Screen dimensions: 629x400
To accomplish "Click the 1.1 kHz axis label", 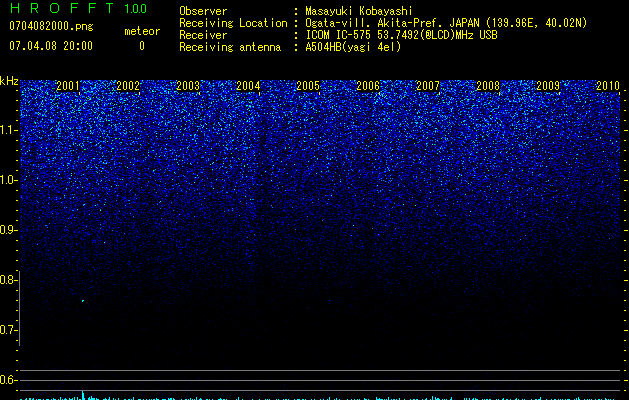I will pyautogui.click(x=8, y=130).
